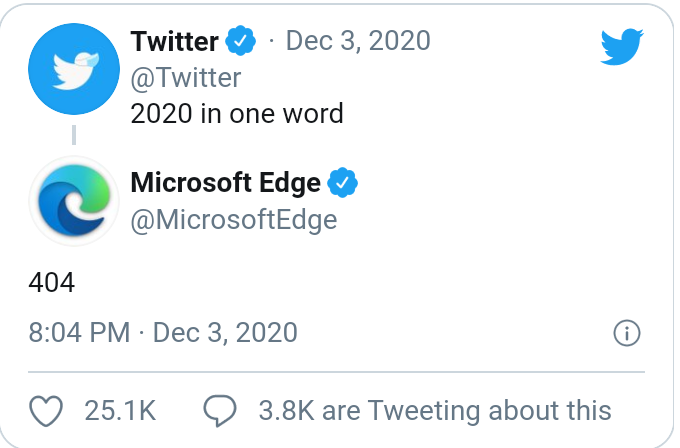Image resolution: width=680 pixels, height=448 pixels.
Task: Click the thread line connecting the avatars
Action: pos(73,135)
